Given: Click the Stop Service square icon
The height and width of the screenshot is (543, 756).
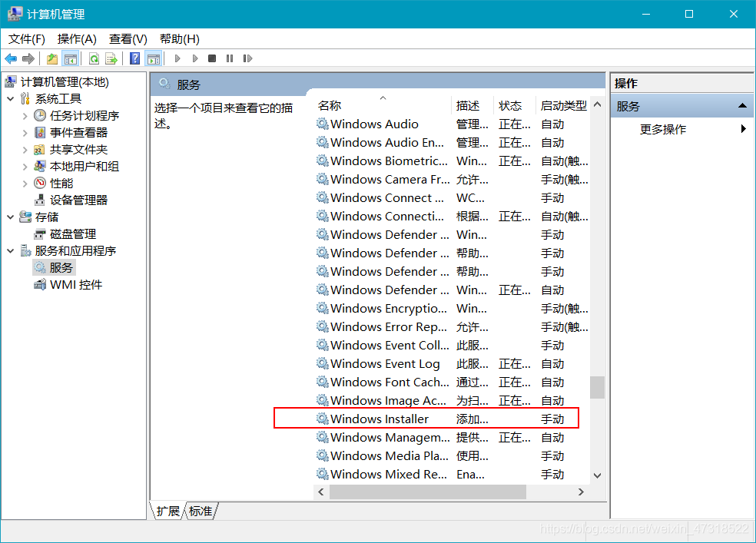Looking at the screenshot, I should point(212,58).
